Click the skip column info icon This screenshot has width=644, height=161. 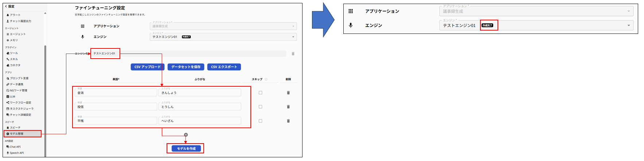pyautogui.click(x=266, y=79)
